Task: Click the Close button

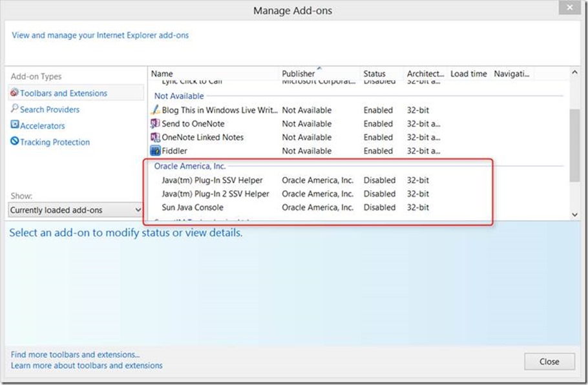Action: 549,362
